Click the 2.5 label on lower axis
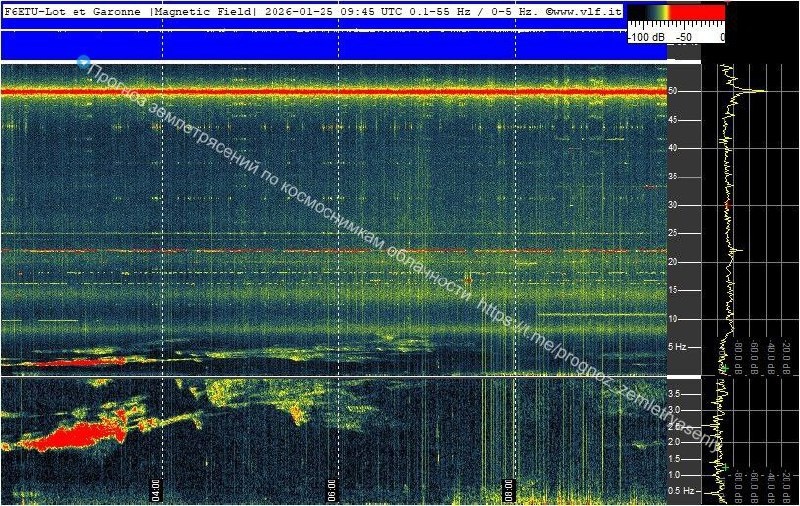Screen dimensions: 800x506 (x=674, y=426)
